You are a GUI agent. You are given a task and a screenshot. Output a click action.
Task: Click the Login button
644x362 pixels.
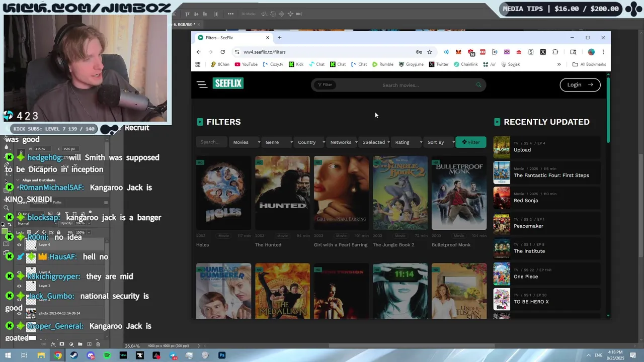580,84
